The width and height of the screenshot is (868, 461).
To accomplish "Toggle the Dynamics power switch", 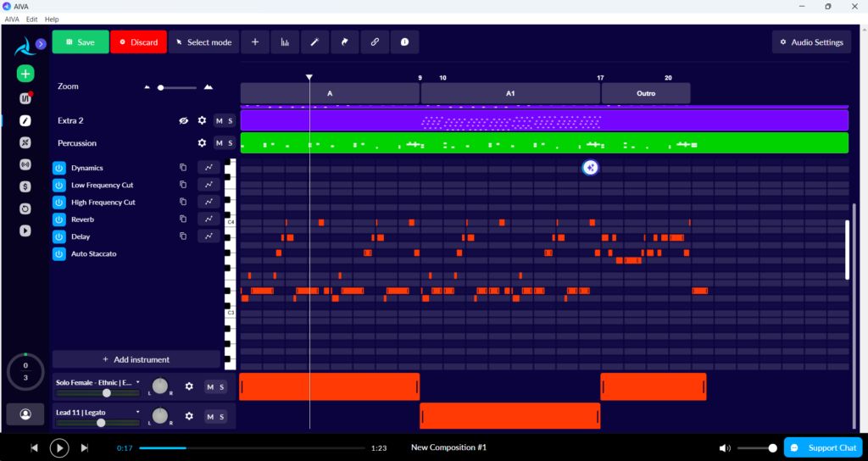I will (x=59, y=168).
